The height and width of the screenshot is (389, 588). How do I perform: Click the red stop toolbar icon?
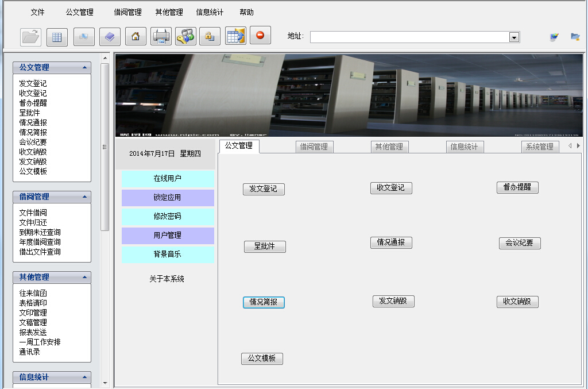click(260, 35)
